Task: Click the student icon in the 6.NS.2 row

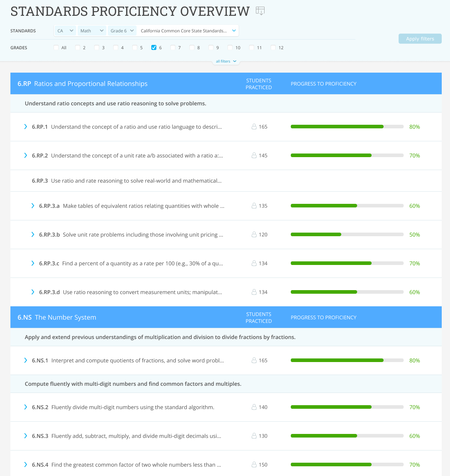Action: 254,407
